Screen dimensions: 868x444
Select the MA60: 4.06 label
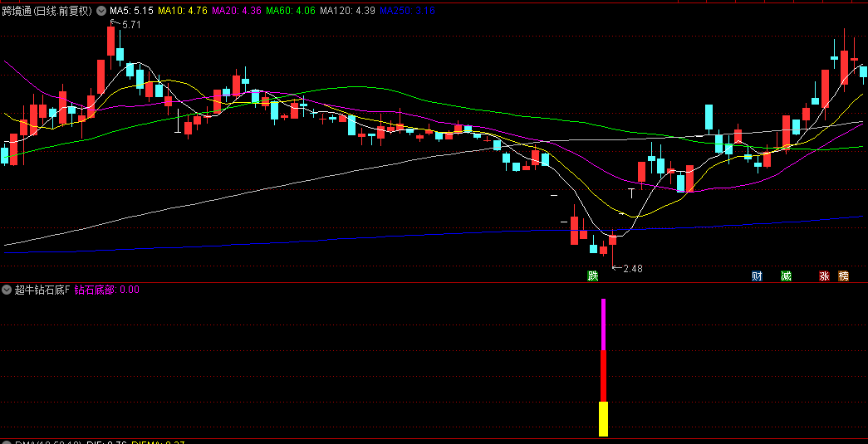pyautogui.click(x=291, y=10)
